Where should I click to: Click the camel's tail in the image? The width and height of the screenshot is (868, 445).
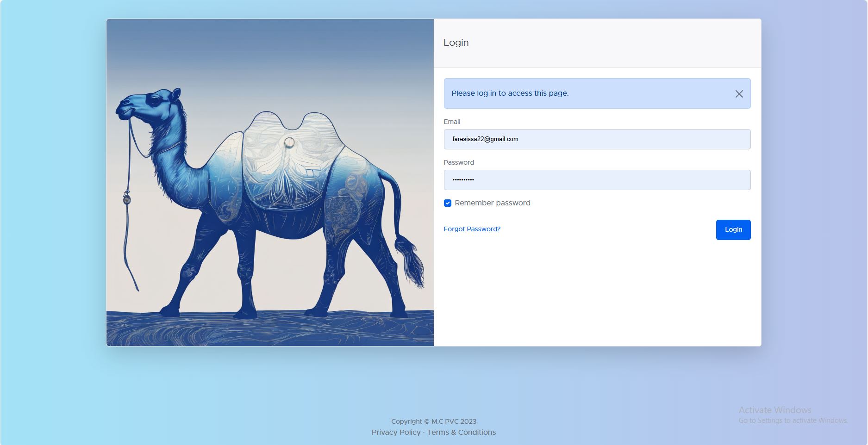(x=407, y=250)
